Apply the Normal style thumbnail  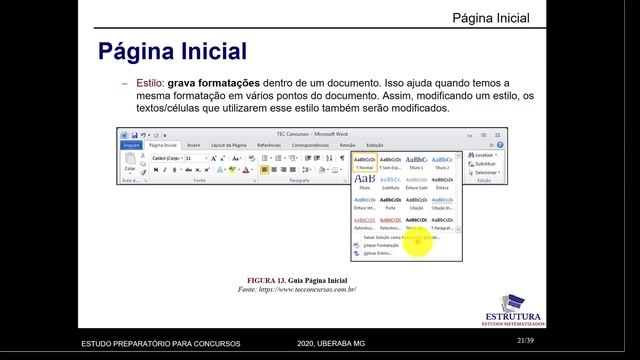(x=364, y=163)
